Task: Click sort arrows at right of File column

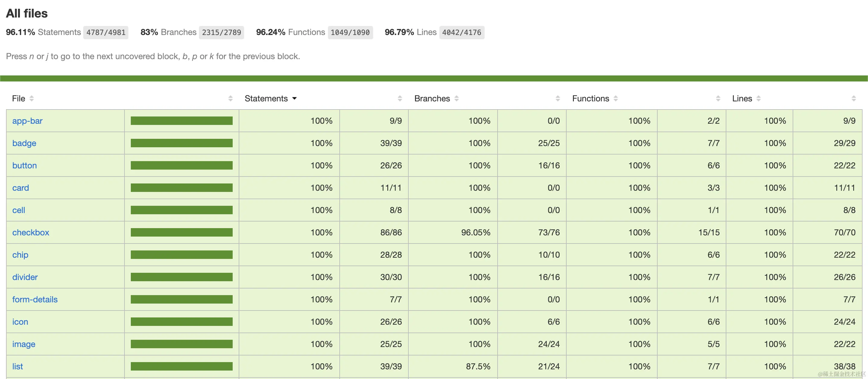Action: tap(231, 99)
